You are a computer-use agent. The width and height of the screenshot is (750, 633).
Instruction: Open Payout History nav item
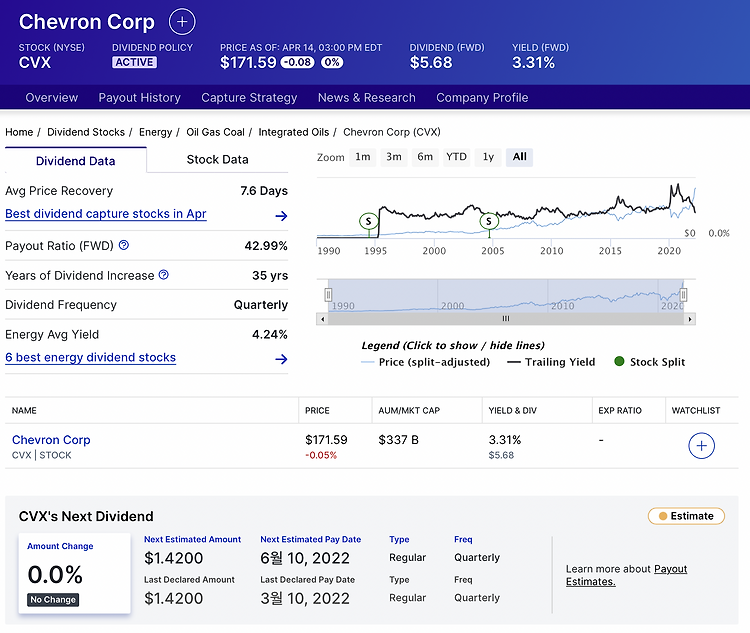coord(140,98)
